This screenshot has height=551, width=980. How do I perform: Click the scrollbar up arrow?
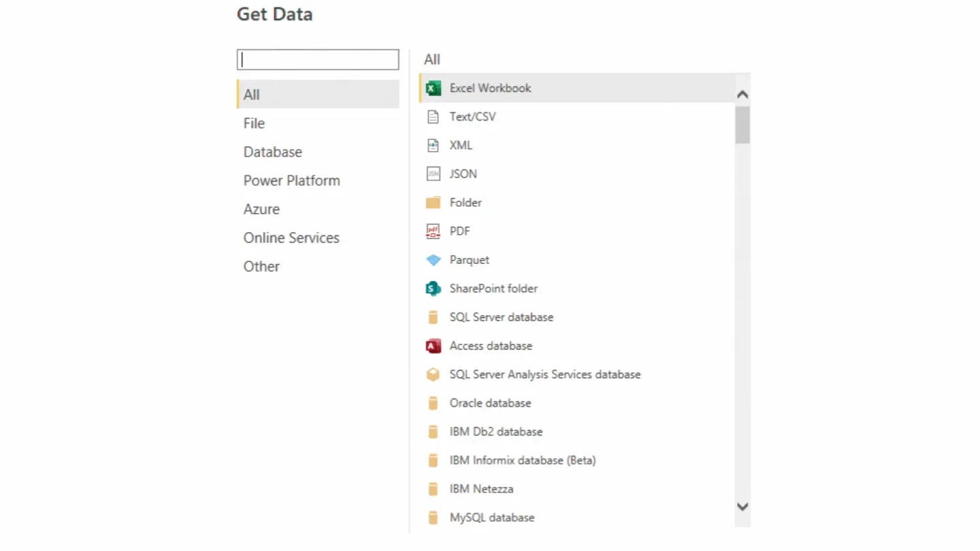pyautogui.click(x=742, y=95)
